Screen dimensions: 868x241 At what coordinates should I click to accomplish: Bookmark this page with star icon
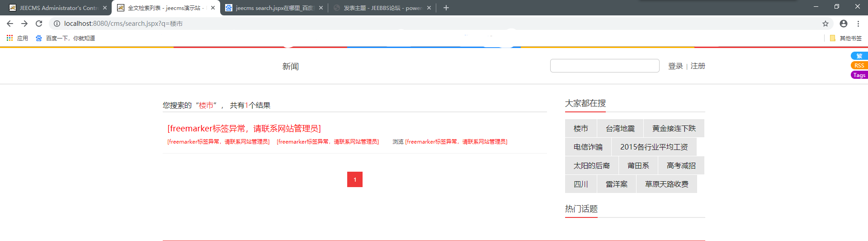click(826, 24)
